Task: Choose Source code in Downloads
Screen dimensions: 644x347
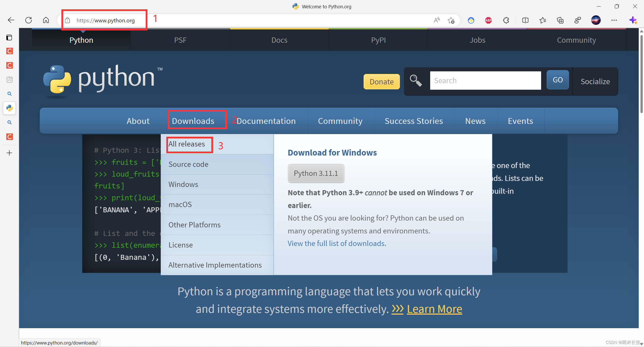Action: [217, 164]
